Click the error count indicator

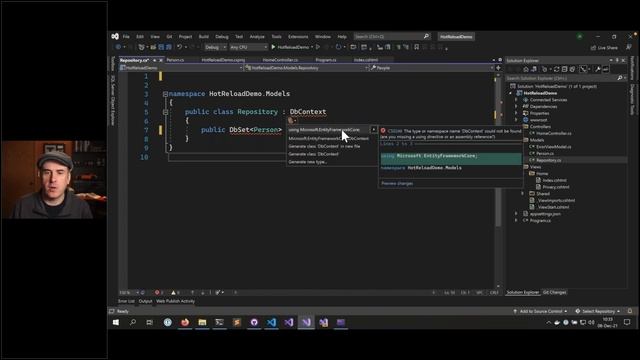[159, 293]
